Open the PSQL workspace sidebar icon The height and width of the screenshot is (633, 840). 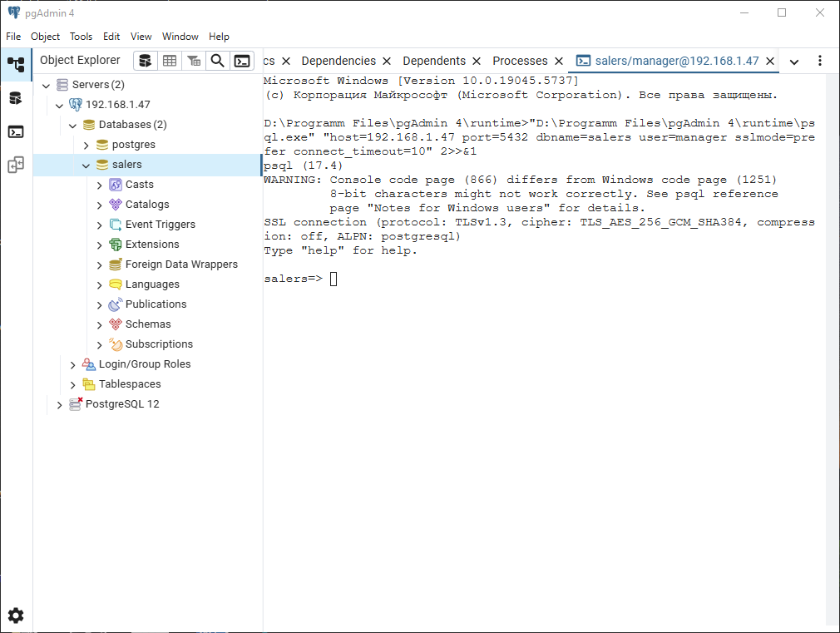tap(16, 131)
